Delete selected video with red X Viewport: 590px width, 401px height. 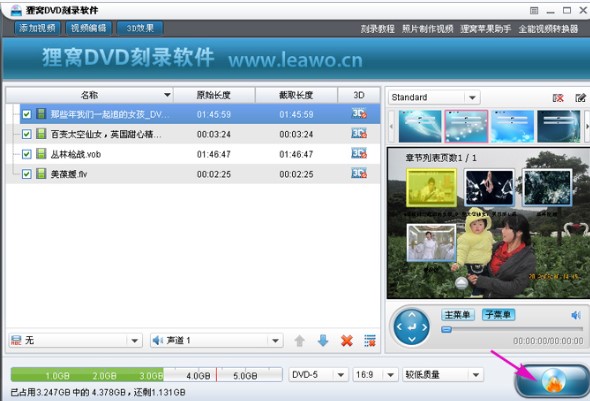347,340
